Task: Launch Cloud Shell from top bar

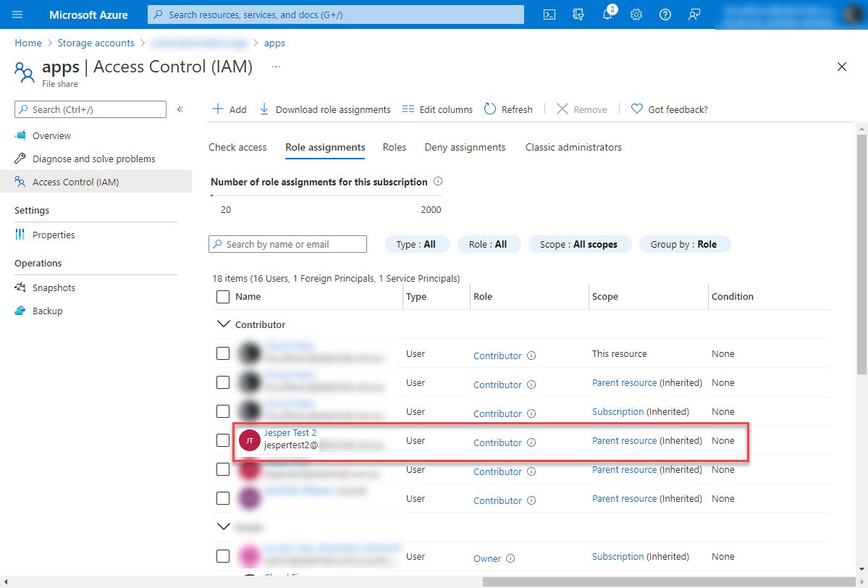Action: click(x=549, y=15)
